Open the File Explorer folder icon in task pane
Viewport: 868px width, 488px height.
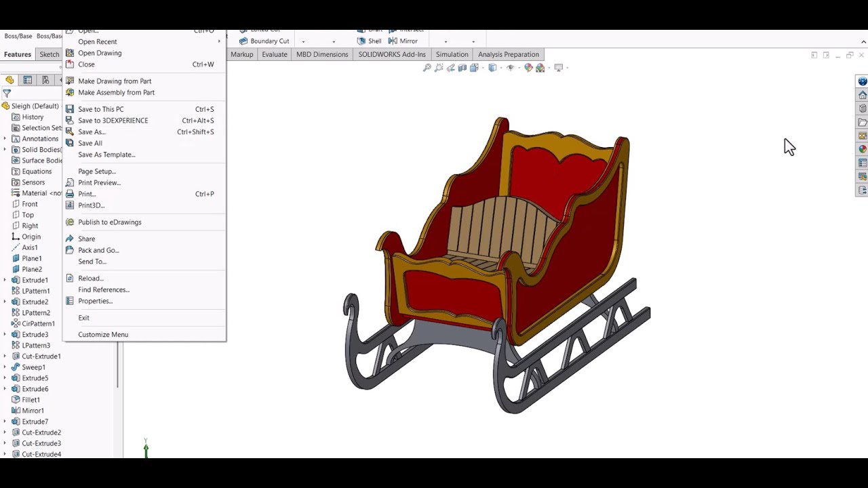click(x=863, y=123)
